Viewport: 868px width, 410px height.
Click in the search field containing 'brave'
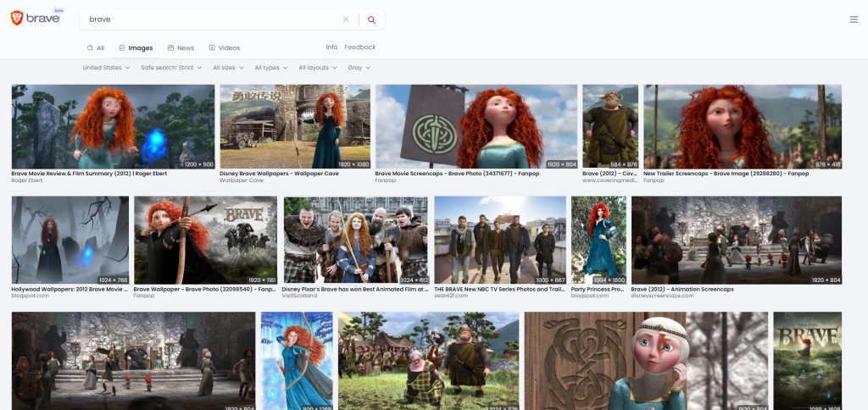[212, 19]
